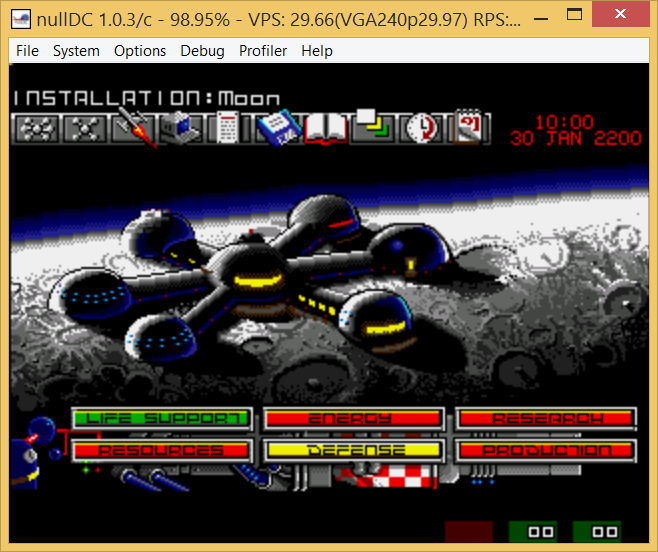Open the Debug menu
This screenshot has height=552, width=658.
[202, 51]
